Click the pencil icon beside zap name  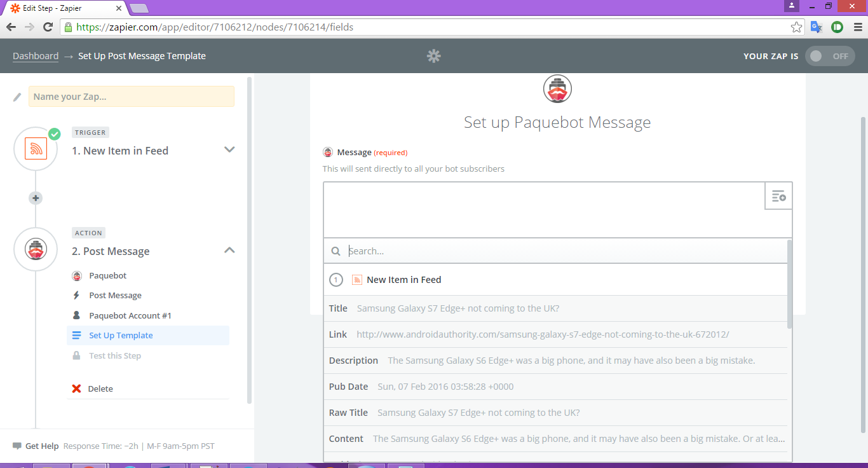17,97
